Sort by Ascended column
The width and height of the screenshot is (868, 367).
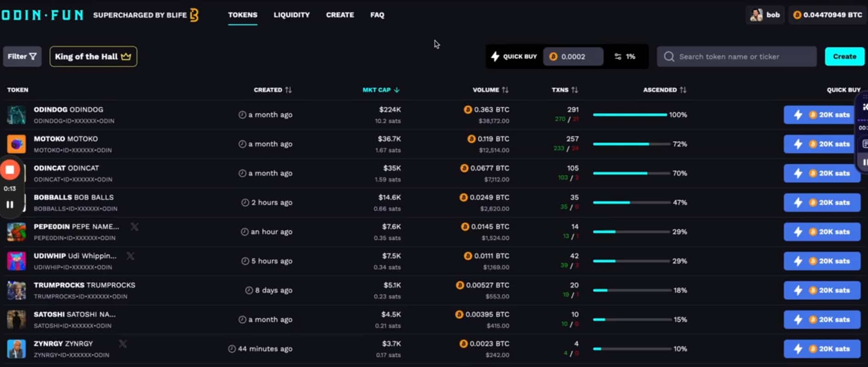[x=664, y=90]
